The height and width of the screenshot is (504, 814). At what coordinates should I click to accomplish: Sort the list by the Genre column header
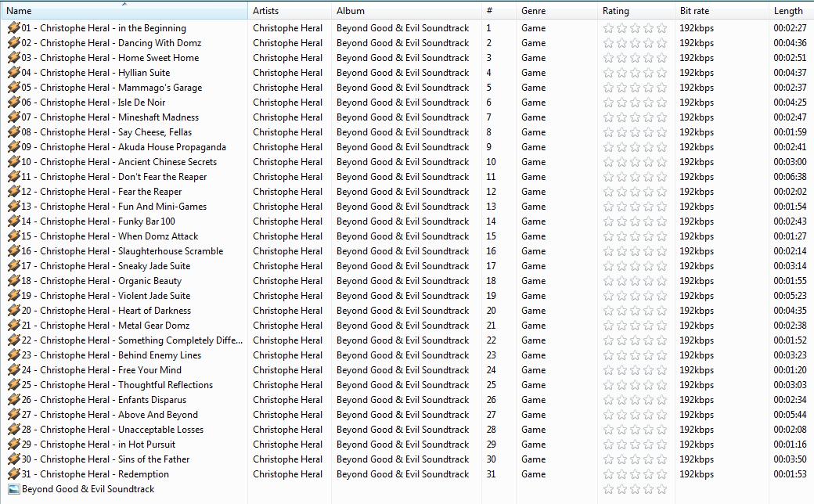point(556,10)
